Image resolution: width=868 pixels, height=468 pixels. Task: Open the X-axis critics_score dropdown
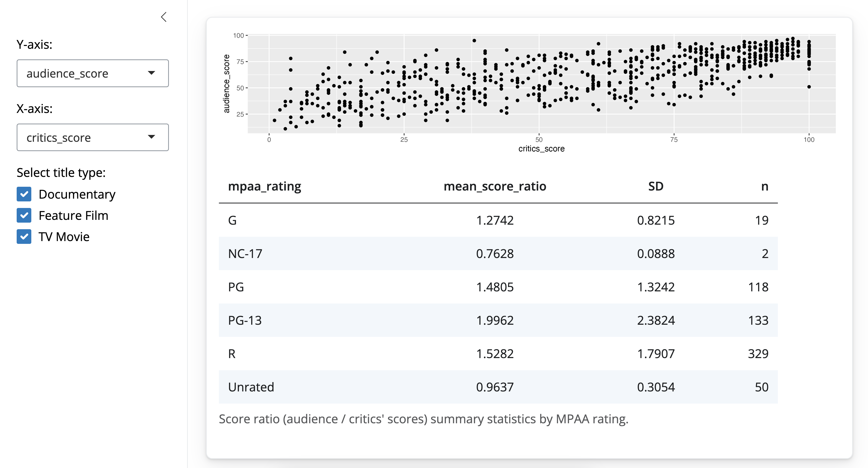pyautogui.click(x=93, y=137)
